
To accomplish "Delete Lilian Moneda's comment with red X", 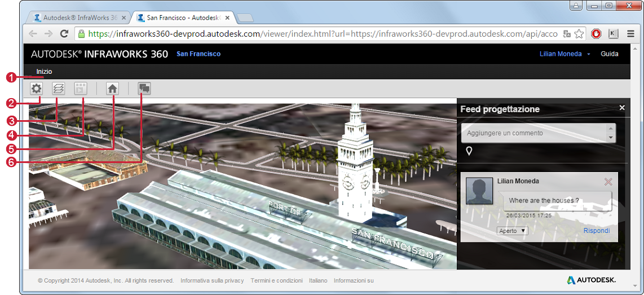I will click(608, 182).
